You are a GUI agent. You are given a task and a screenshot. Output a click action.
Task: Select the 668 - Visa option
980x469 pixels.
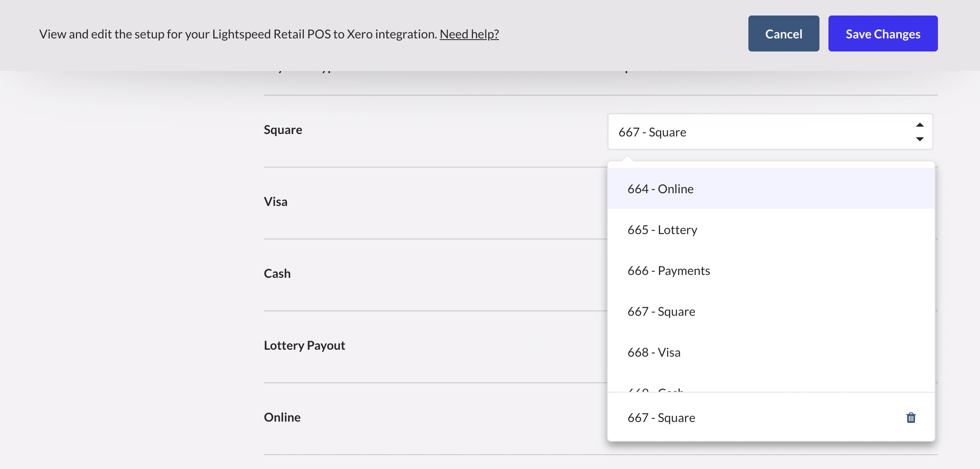click(654, 352)
